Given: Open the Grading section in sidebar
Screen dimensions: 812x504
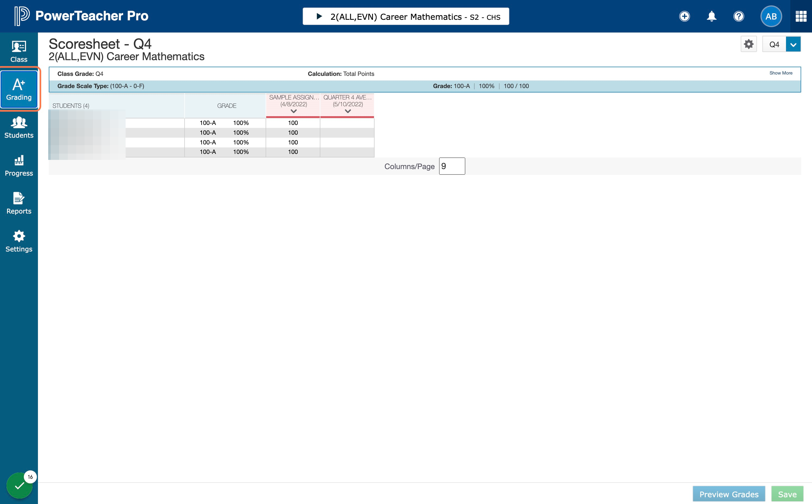Looking at the screenshot, I should pyautogui.click(x=19, y=89).
